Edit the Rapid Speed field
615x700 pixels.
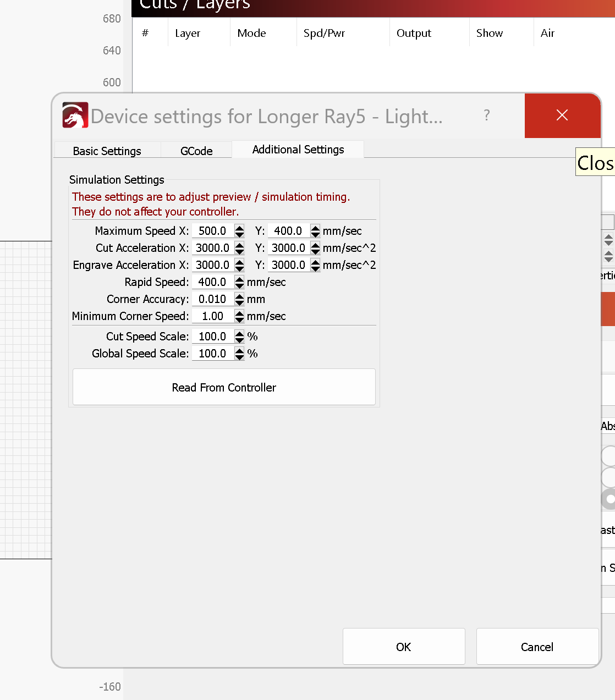(212, 282)
